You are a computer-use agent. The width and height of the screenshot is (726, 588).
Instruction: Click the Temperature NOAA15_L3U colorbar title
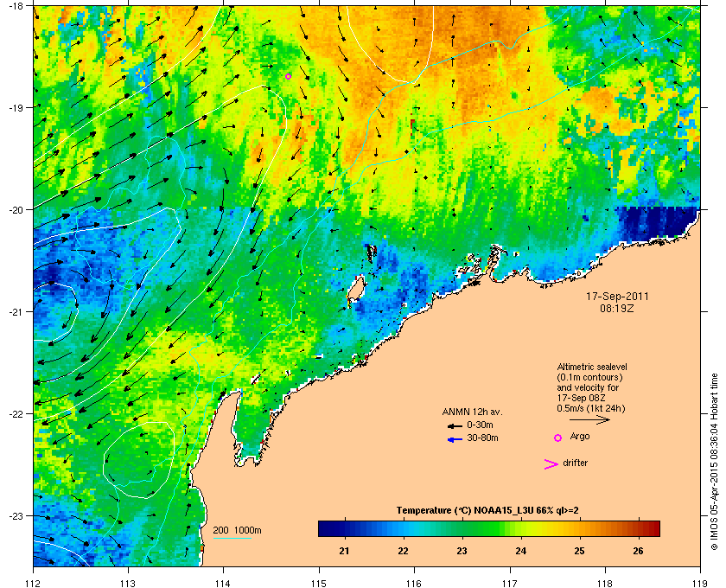(487, 510)
